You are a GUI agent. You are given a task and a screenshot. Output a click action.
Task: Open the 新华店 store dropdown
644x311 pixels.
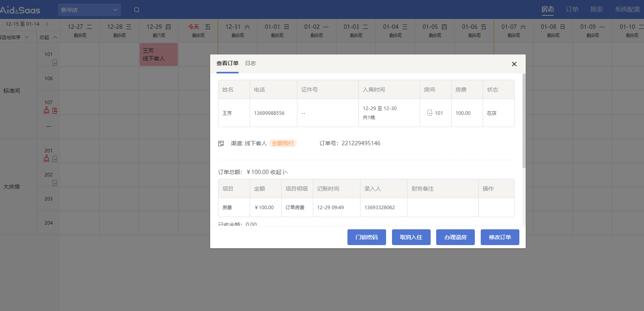[x=90, y=10]
